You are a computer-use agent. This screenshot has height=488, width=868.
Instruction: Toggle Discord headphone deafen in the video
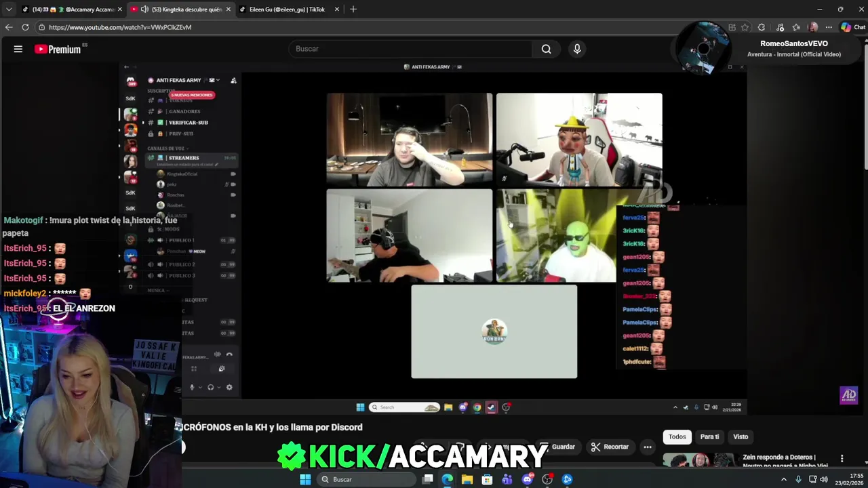210,388
